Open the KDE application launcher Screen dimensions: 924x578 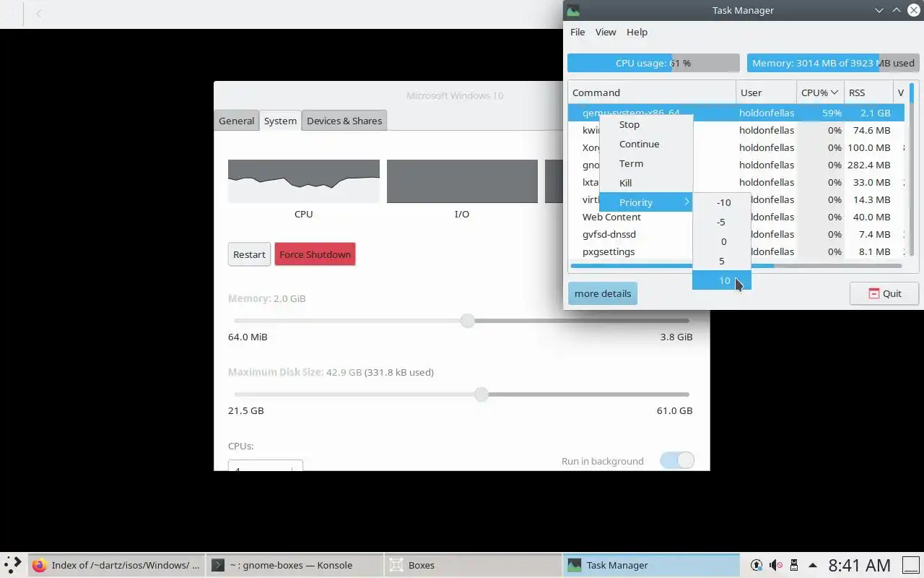13,565
